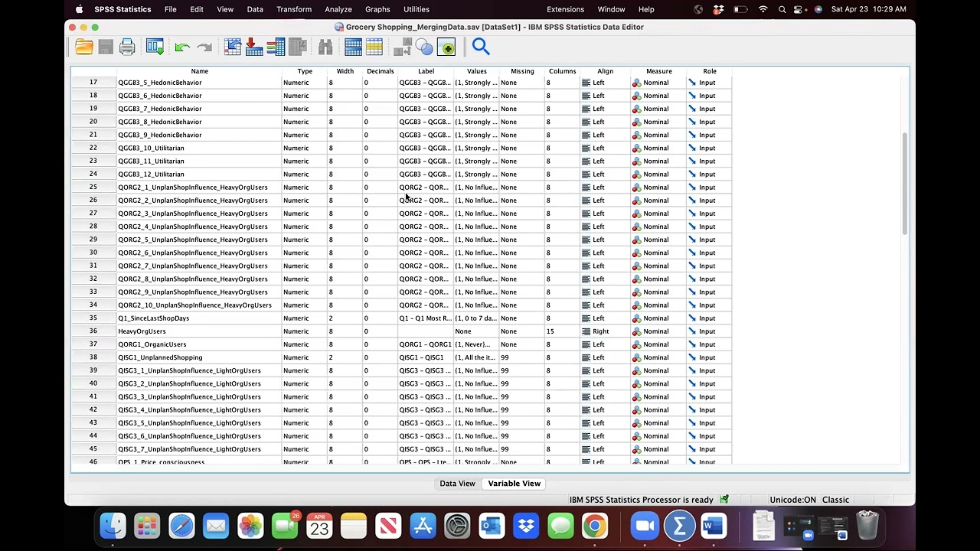Run descriptive statistics toolbar icon
This screenshot has height=551, width=980.
tap(297, 47)
